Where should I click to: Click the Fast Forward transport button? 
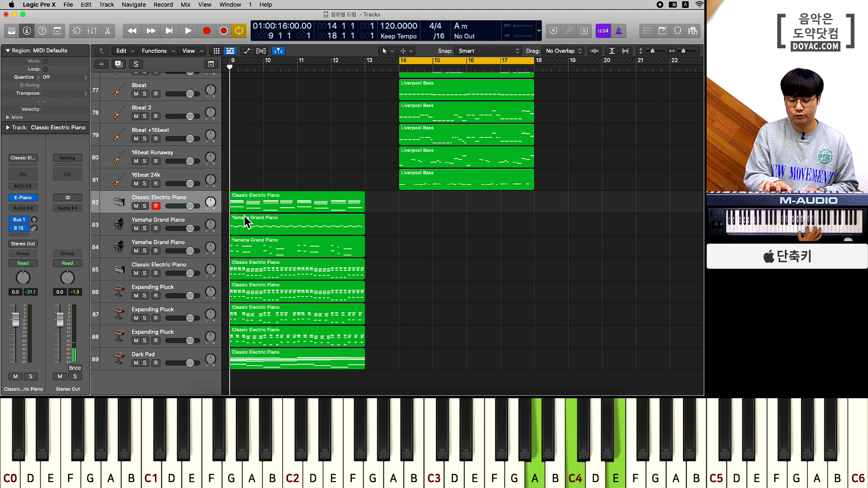151,31
